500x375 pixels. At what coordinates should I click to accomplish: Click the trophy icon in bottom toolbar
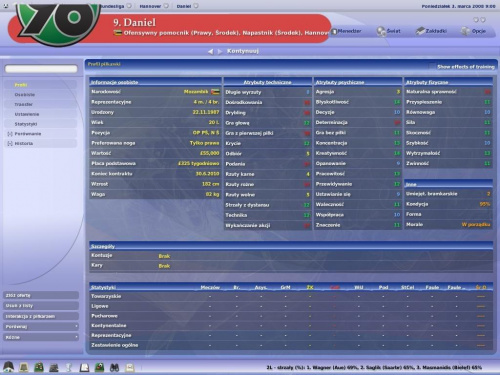point(69,367)
